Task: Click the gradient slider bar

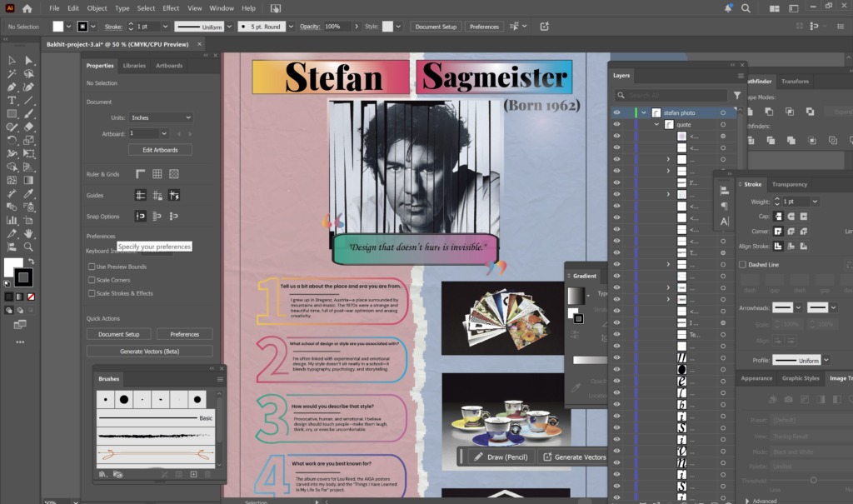Action: click(590, 360)
